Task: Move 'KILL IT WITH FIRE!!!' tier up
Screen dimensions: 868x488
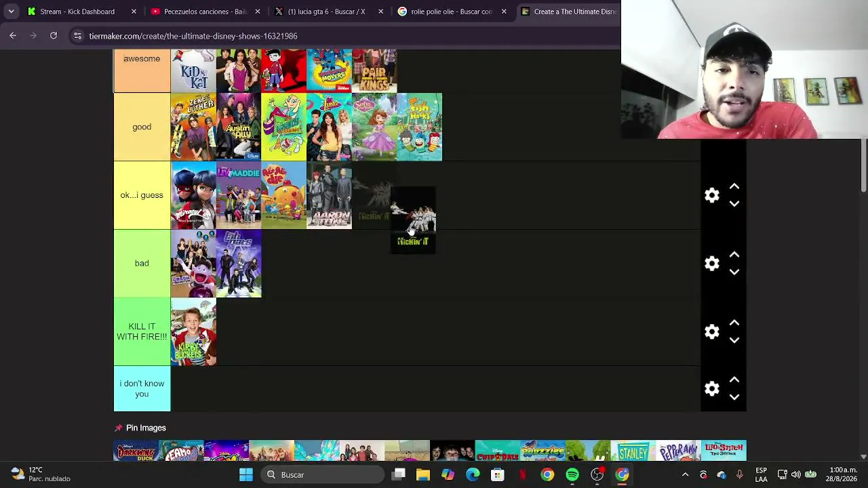Action: (734, 323)
